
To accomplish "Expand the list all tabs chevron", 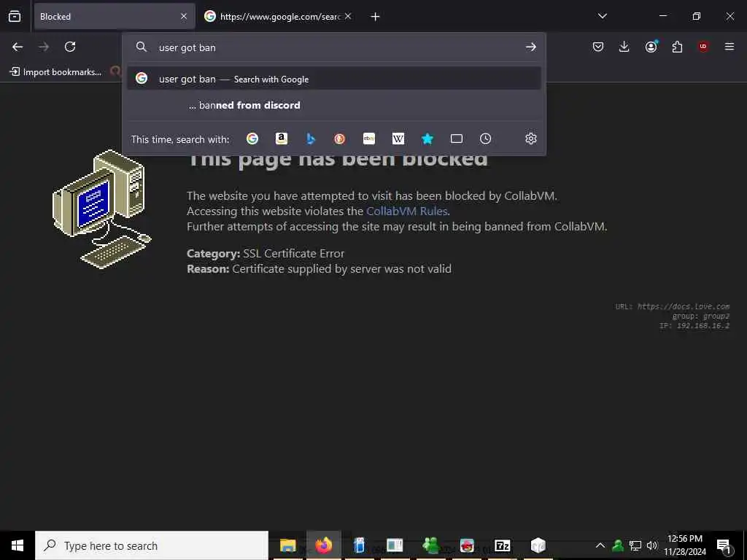I will (x=602, y=16).
